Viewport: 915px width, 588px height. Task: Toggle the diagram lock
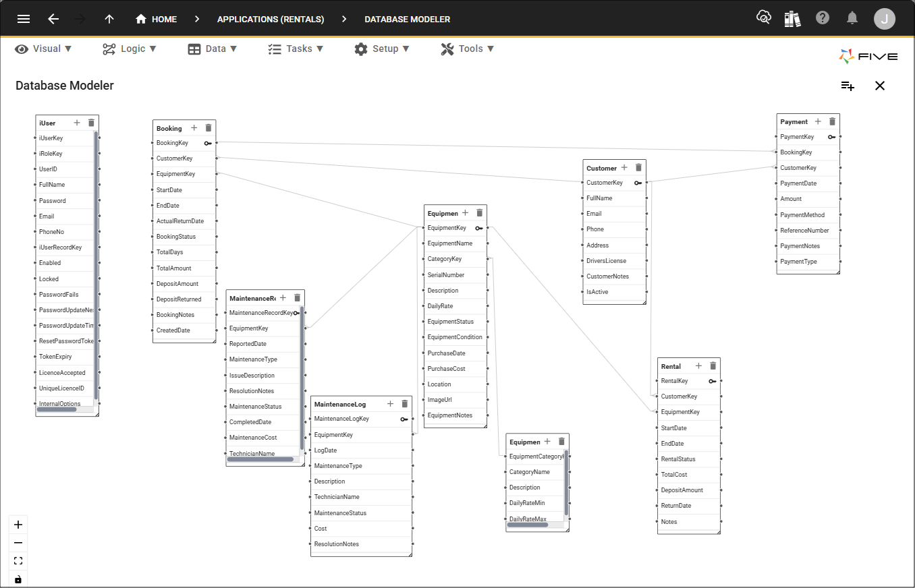coord(18,579)
